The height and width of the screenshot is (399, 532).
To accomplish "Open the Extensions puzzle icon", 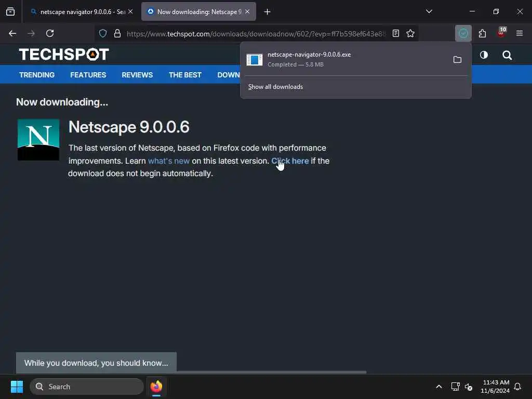I will 482,33.
